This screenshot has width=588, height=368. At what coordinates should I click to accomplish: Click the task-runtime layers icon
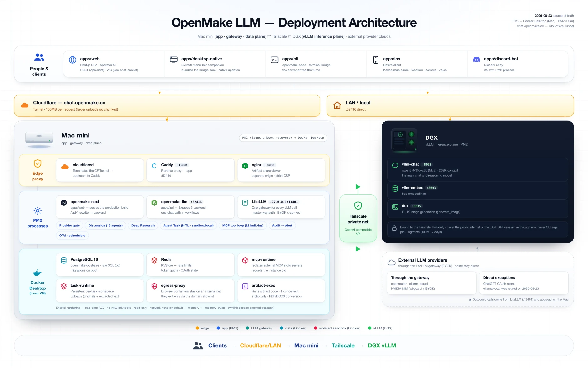pos(64,286)
